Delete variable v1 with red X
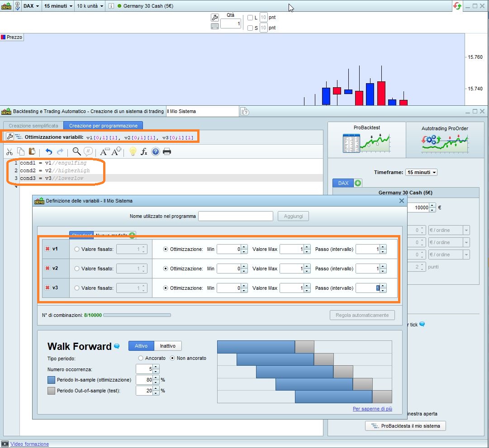 [47, 249]
